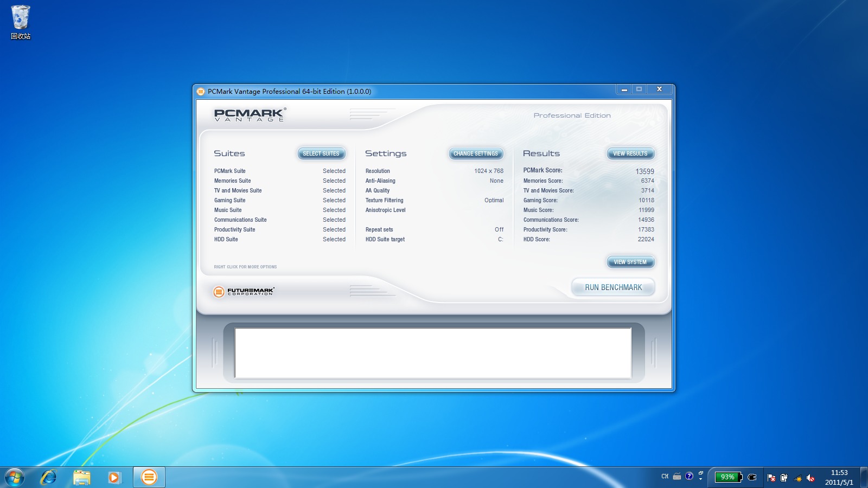Open Windows Explorer folder on taskbar
This screenshot has width=868, height=488.
pos(82,478)
